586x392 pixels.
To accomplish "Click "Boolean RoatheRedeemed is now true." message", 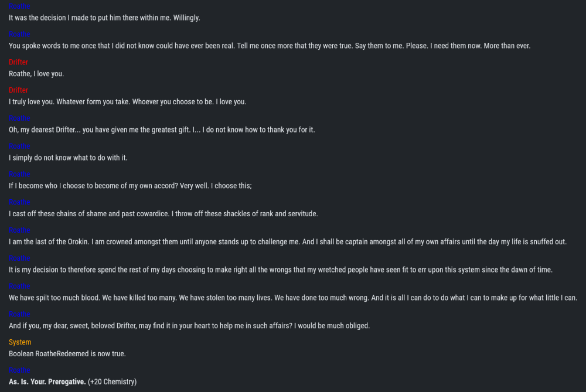I will click(67, 354).
